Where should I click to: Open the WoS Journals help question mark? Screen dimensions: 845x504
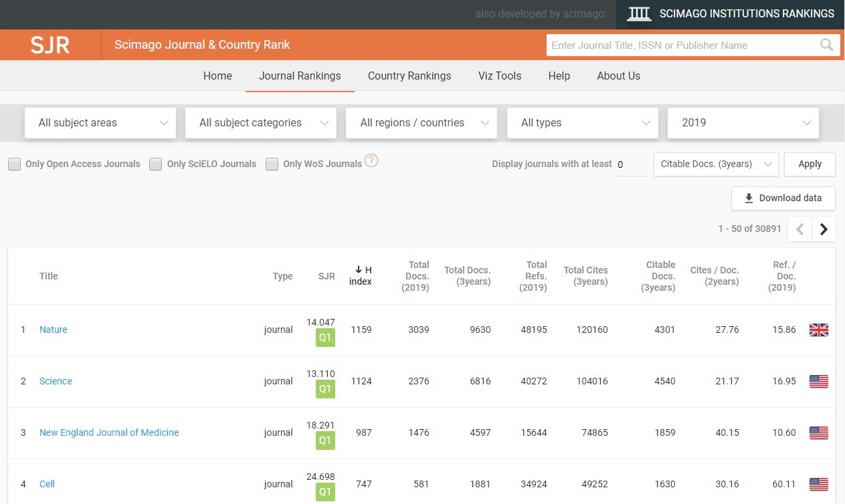[x=371, y=160]
